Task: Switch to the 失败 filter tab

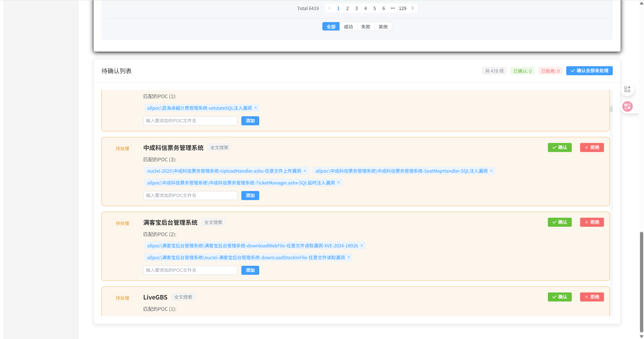Action: pyautogui.click(x=365, y=26)
